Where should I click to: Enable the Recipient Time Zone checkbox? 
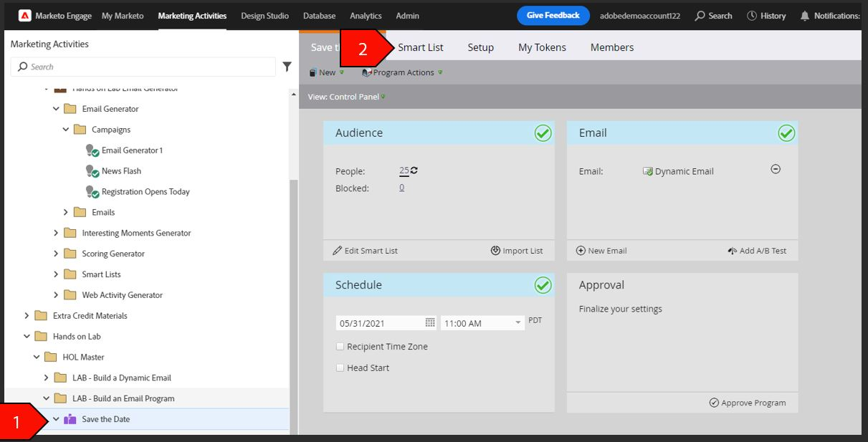(340, 347)
